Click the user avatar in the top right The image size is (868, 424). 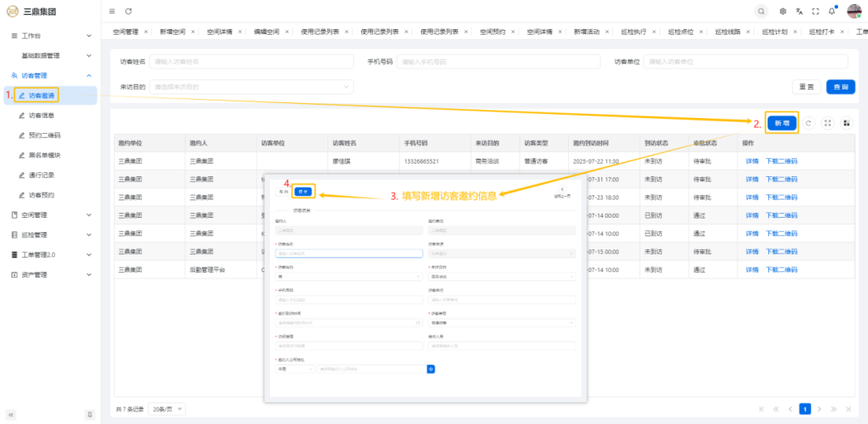[854, 11]
